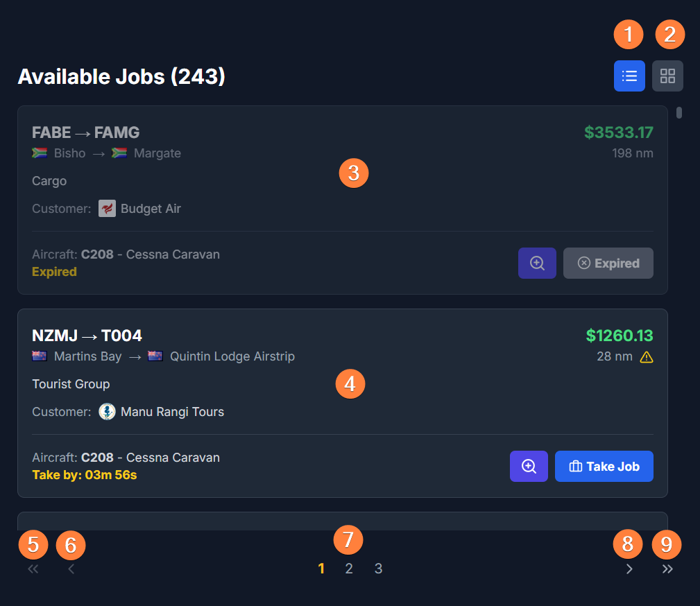The width and height of the screenshot is (700, 606).
Task: Click the $1260.13 payout amount
Action: (620, 336)
